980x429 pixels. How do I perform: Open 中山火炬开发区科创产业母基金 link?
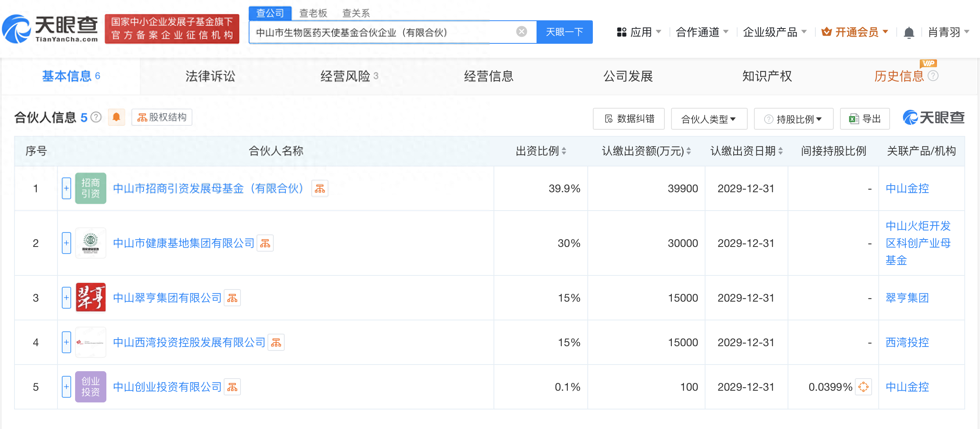tap(918, 243)
